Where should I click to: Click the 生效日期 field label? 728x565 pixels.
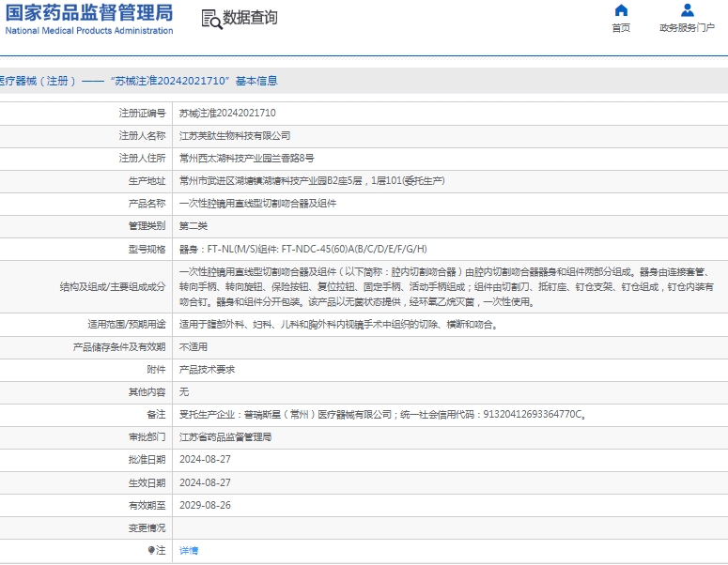pyautogui.click(x=147, y=483)
